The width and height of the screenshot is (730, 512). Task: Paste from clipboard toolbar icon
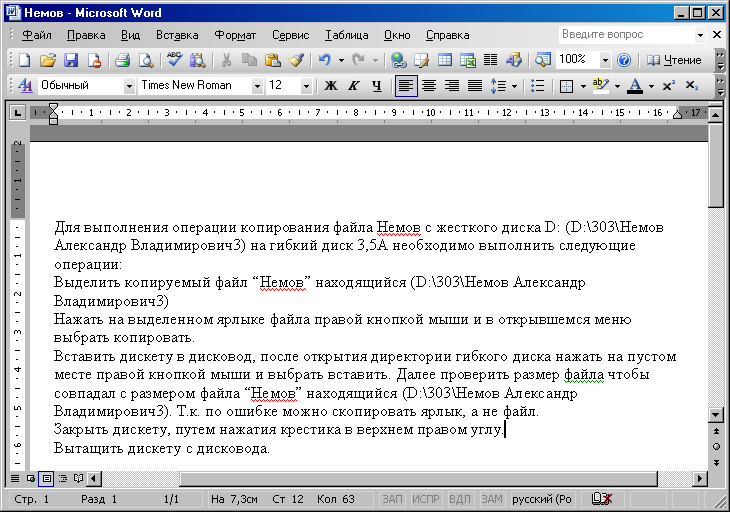click(273, 60)
